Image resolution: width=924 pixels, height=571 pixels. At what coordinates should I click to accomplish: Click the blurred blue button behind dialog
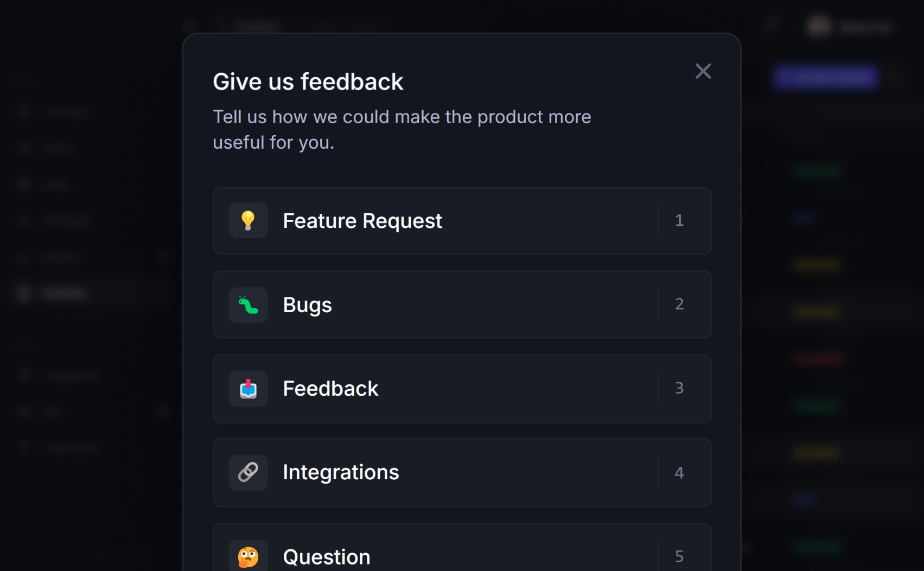pos(825,77)
